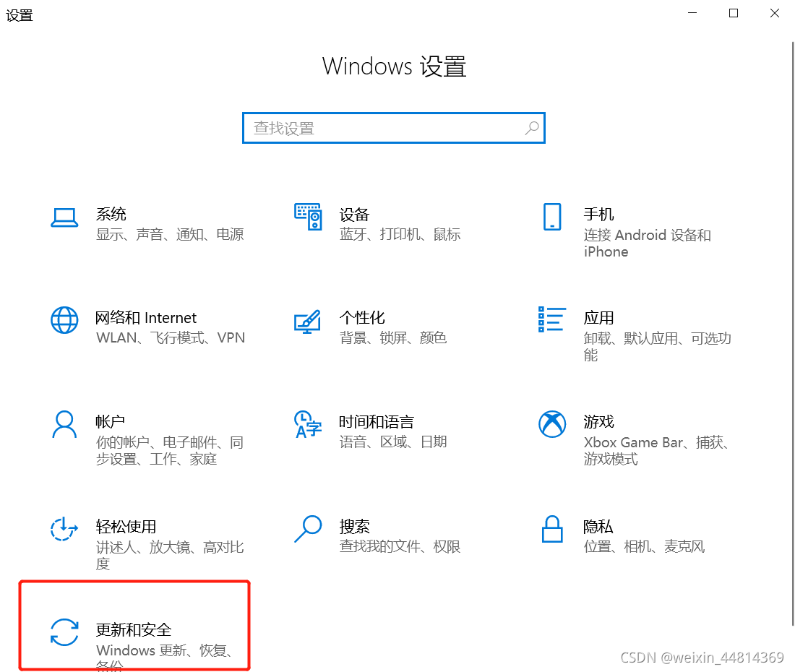Screen dimensions: 795x672
Task: Click the text 蓝牙、打印机、鼠标
Action: (x=400, y=234)
